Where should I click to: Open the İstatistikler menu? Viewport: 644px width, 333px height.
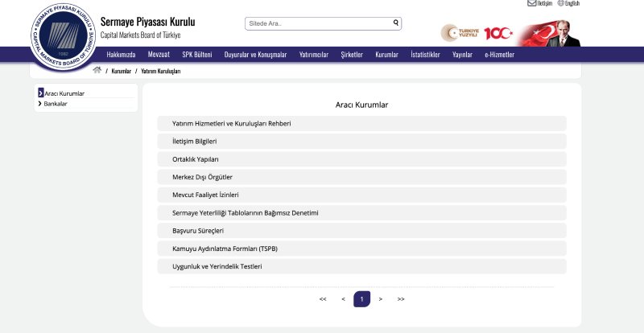pyautogui.click(x=426, y=55)
